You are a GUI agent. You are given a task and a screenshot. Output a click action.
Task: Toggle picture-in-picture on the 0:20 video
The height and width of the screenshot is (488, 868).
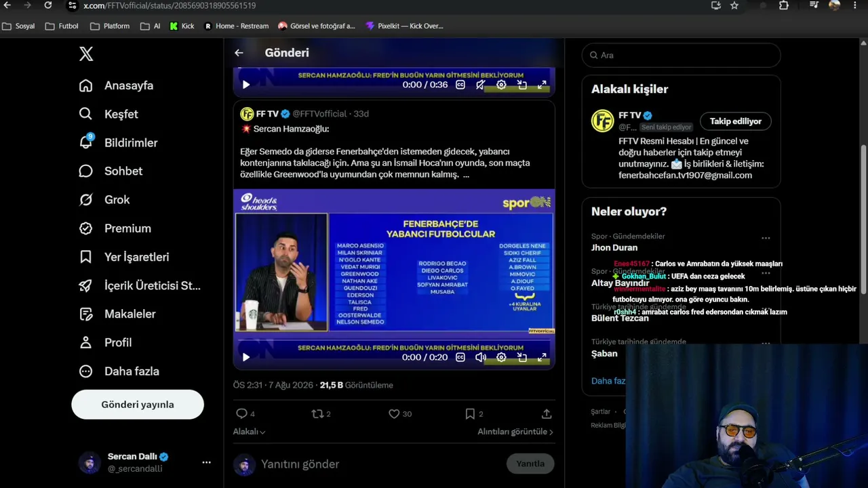(x=522, y=357)
